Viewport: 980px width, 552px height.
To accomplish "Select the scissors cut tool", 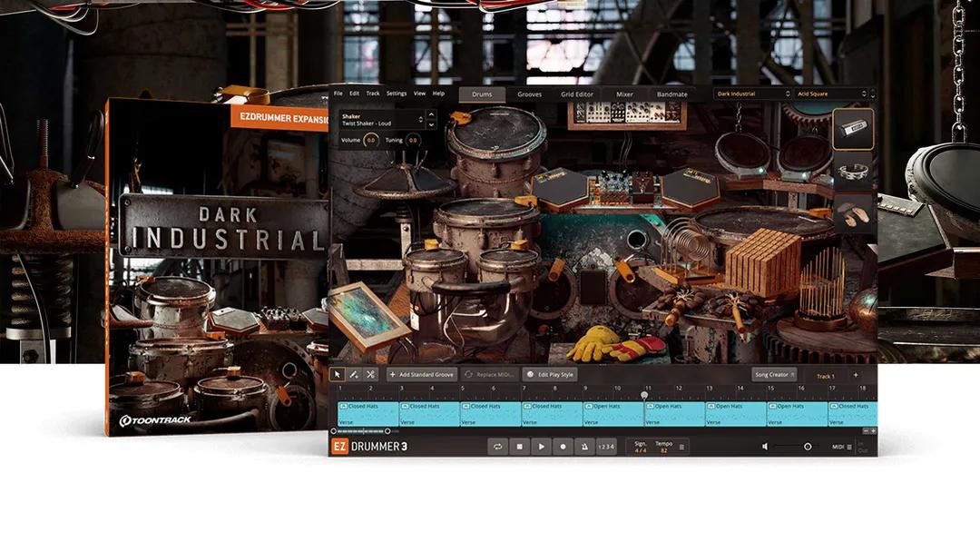I will 371,375.
